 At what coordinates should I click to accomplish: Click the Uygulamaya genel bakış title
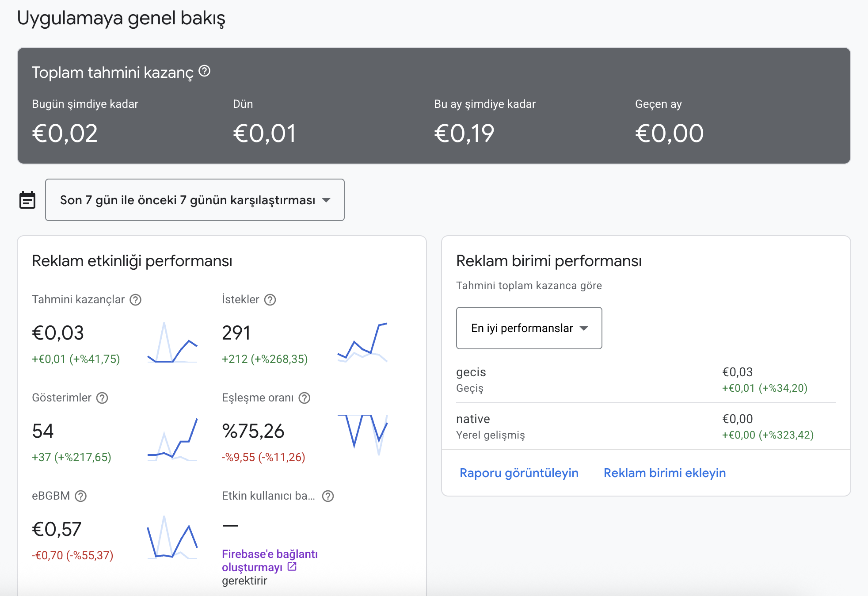coord(121,19)
